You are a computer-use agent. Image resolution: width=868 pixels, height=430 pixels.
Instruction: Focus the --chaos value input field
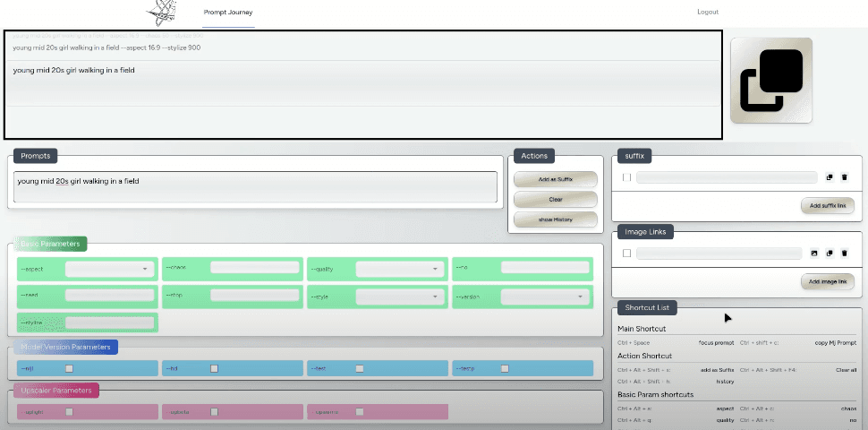pos(254,268)
